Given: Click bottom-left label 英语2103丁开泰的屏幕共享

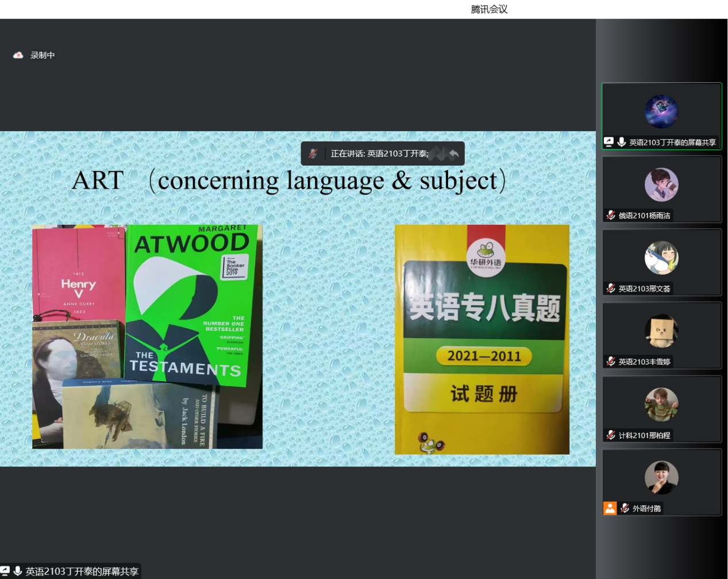Looking at the screenshot, I should [x=82, y=572].
